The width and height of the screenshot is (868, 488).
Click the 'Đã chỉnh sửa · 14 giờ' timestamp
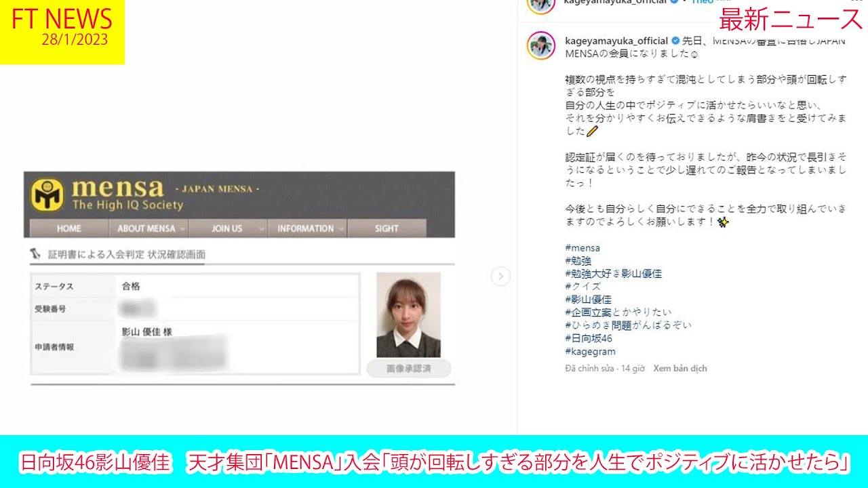[x=605, y=369]
